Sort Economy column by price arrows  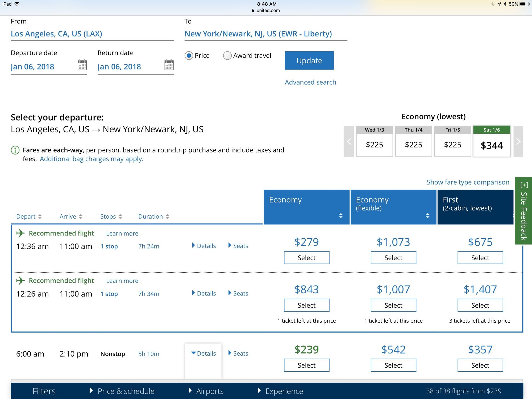point(341,216)
